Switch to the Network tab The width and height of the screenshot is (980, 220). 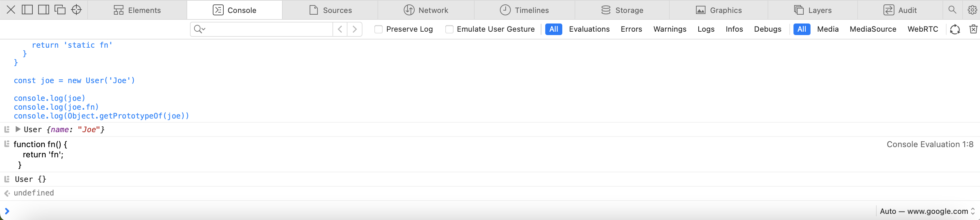point(426,10)
